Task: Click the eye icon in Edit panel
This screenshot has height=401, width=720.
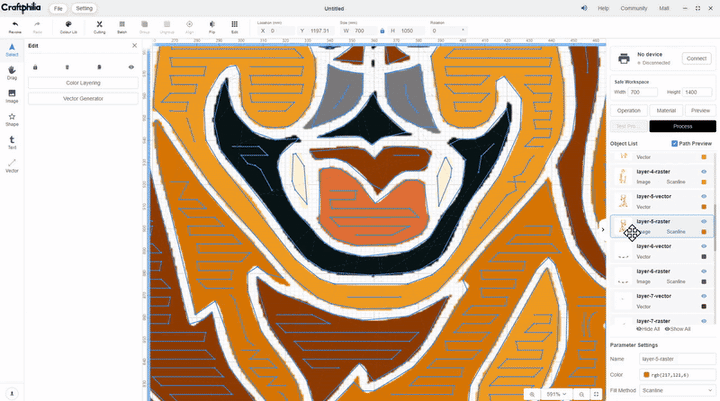Action: [x=131, y=67]
